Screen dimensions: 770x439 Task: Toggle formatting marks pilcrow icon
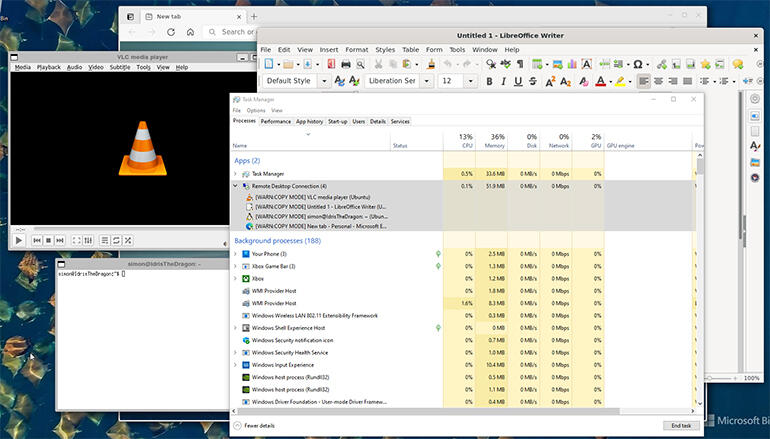520,64
